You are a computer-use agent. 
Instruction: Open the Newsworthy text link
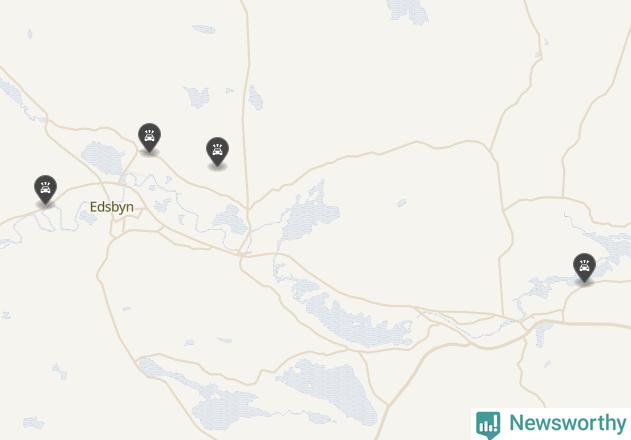(568, 423)
